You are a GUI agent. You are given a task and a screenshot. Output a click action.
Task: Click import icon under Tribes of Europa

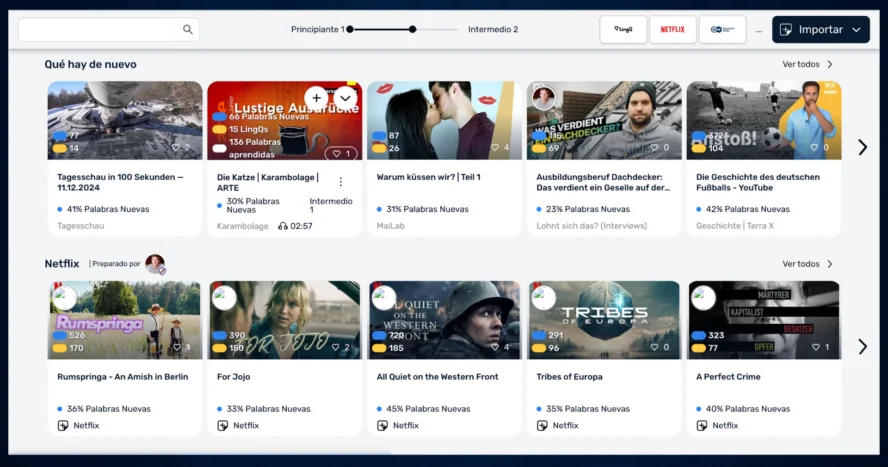coord(542,426)
